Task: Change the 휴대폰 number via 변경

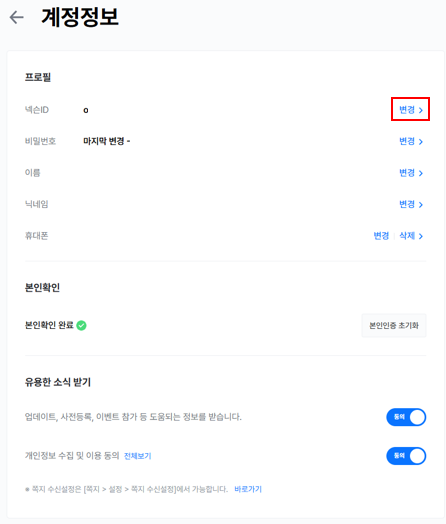Action: tap(381, 236)
